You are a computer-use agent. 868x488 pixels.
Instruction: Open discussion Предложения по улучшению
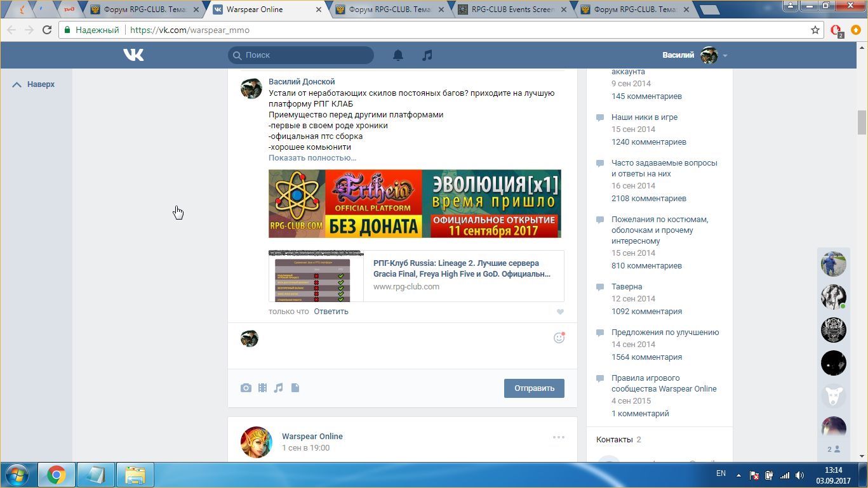tap(665, 333)
